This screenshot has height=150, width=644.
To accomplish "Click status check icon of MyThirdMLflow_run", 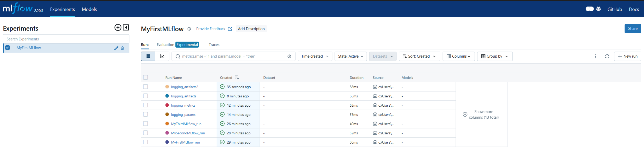I will 222,124.
